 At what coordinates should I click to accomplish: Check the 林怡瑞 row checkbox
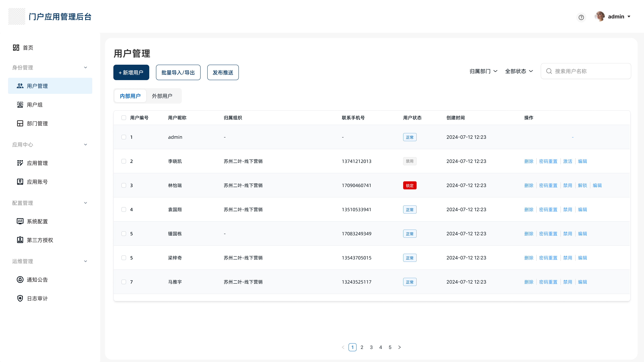124,185
